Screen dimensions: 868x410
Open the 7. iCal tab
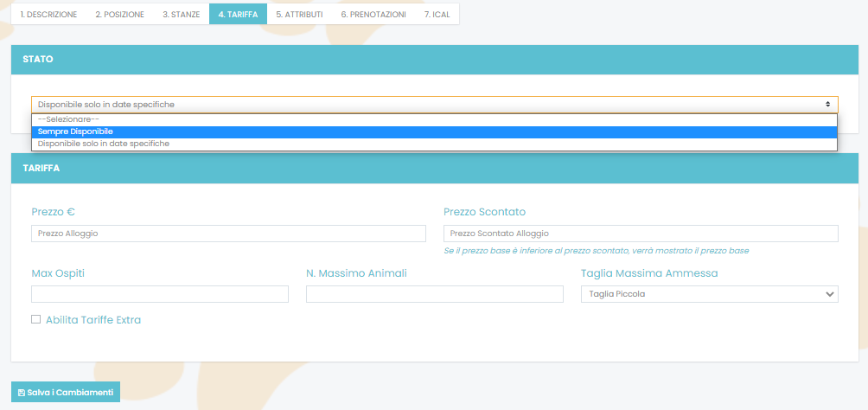tap(437, 15)
